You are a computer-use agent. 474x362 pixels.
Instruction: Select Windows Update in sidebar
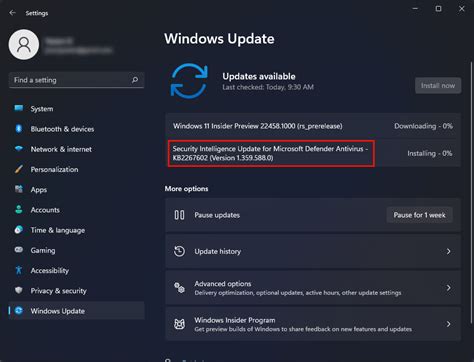(76, 311)
